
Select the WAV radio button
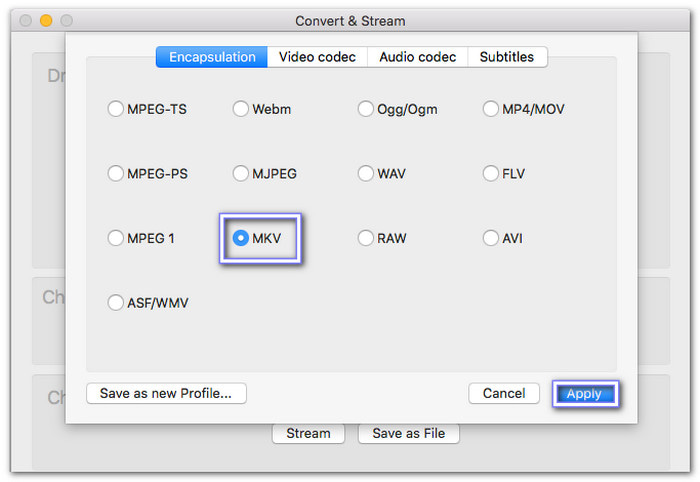pyautogui.click(x=366, y=174)
